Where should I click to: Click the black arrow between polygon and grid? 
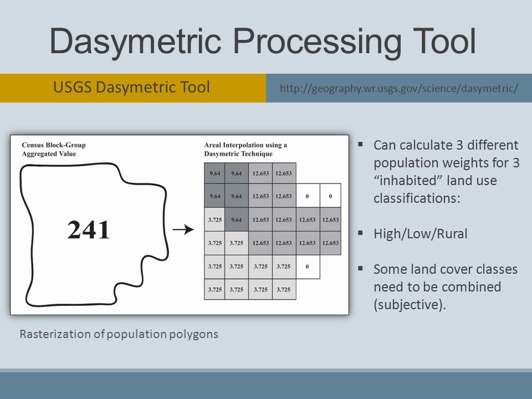click(x=183, y=229)
